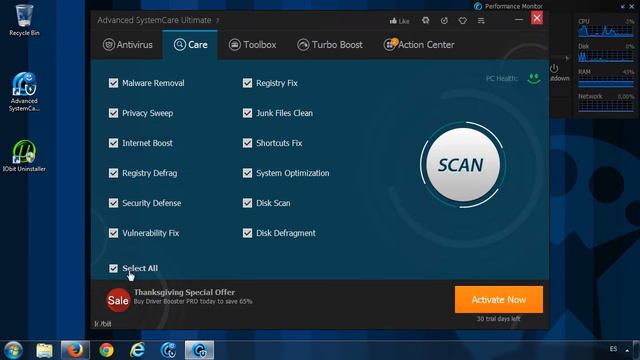640x360 pixels.
Task: Click the help question mark beside title
Action: 218,20
